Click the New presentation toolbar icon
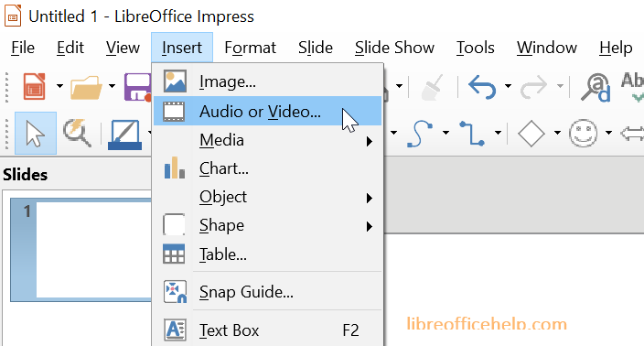644x346 pixels. 34,86
